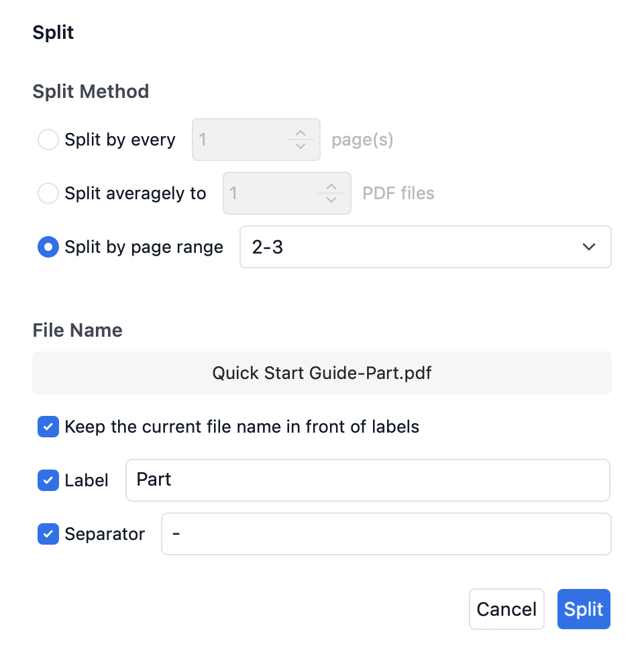
Task: Select the Split by page range option
Action: [x=48, y=248]
